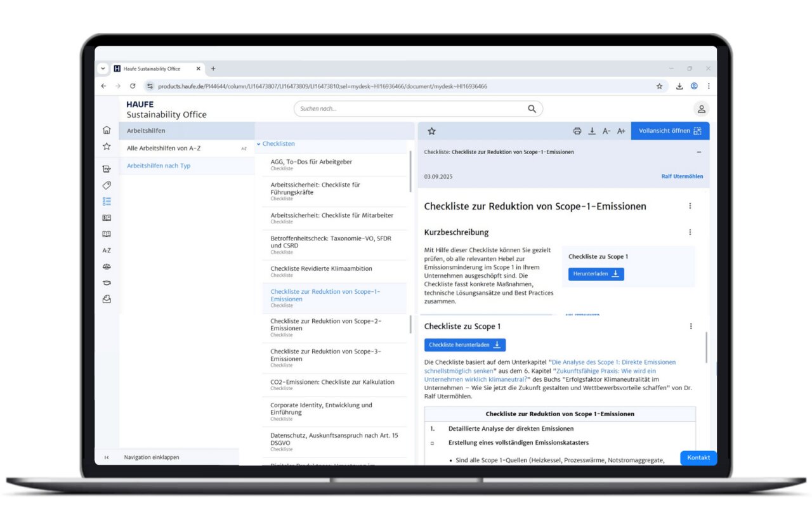Click the home icon in left sidebar
Viewport: 812px width, 531px height.
[x=107, y=130]
